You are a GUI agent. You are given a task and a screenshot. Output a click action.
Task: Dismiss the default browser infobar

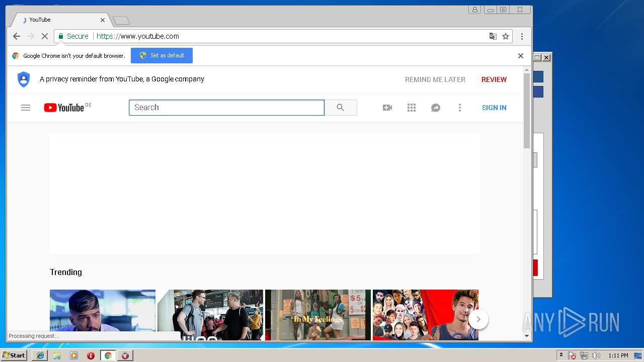[521, 56]
